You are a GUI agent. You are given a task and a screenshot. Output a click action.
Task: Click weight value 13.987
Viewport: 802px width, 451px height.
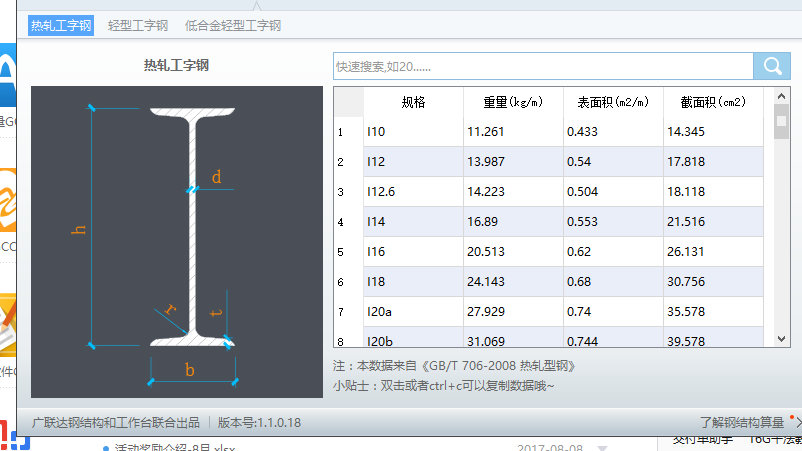pyautogui.click(x=513, y=162)
